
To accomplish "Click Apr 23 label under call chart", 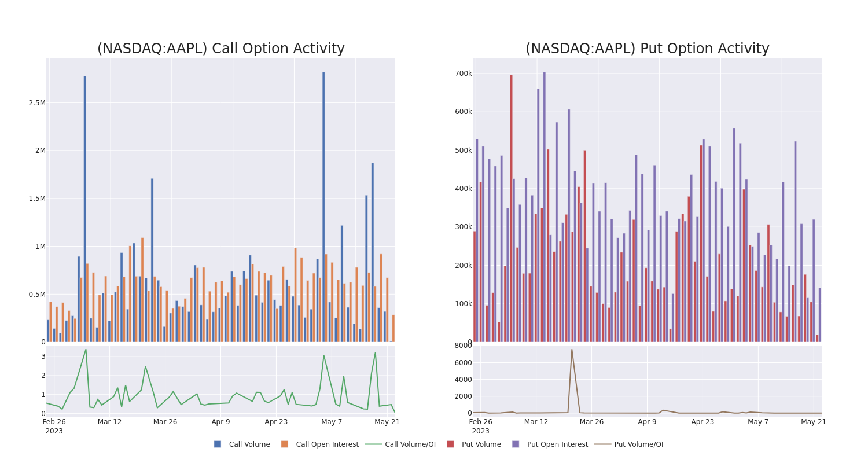I will (x=276, y=422).
